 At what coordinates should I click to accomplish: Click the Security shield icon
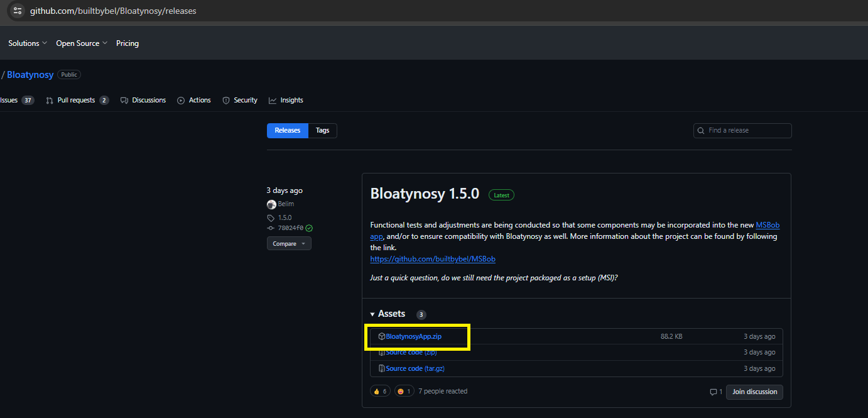(x=225, y=100)
